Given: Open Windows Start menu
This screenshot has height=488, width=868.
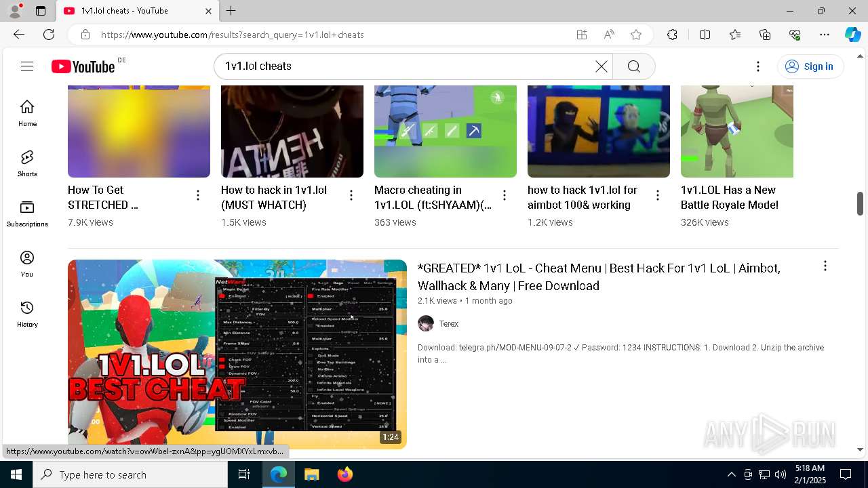Looking at the screenshot, I should (16, 474).
